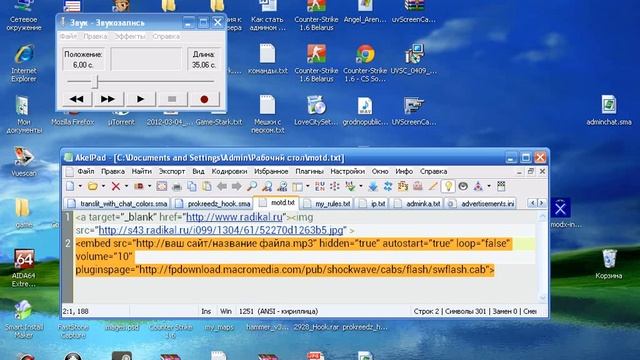
Task: Open the adminchat.sma file on desktop
Action: point(609,110)
